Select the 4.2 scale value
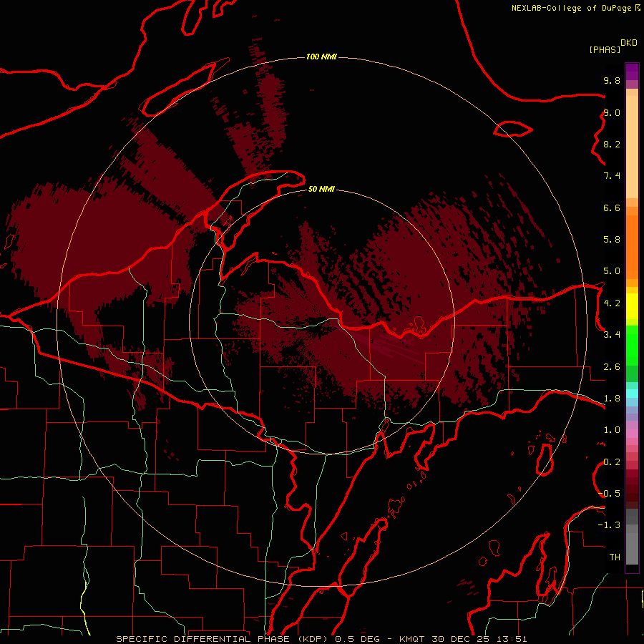This screenshot has height=644, width=644. point(612,303)
